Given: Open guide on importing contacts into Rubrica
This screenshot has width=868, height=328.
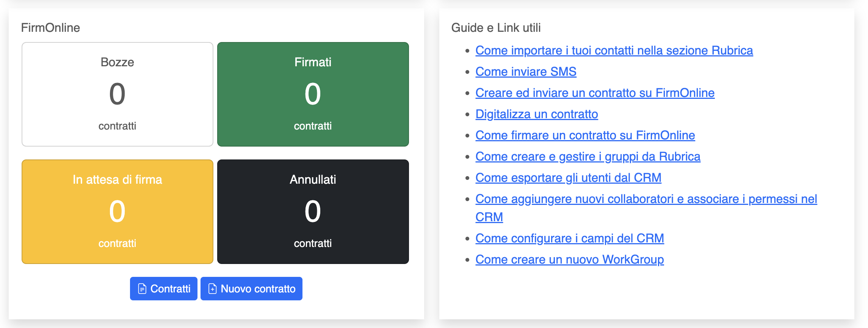Looking at the screenshot, I should click(614, 50).
